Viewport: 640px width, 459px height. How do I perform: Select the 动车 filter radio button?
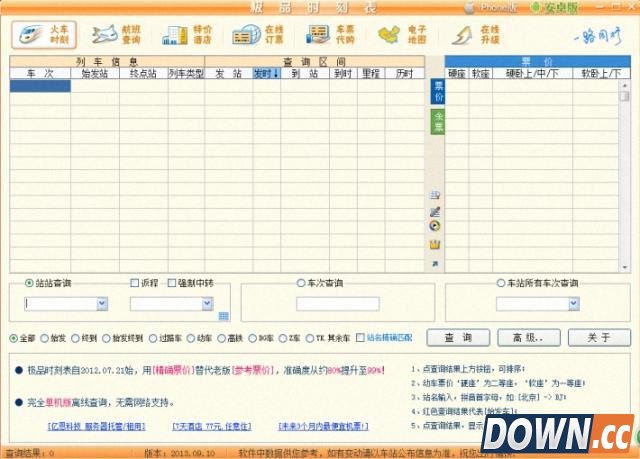coord(191,338)
